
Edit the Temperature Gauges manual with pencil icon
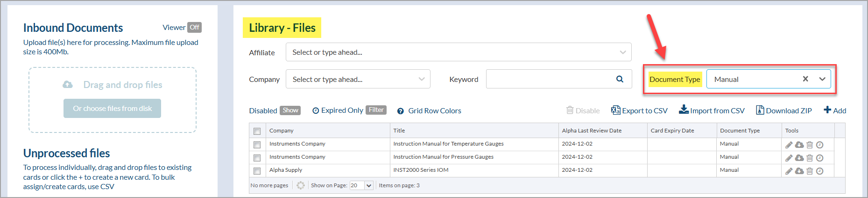click(789, 145)
